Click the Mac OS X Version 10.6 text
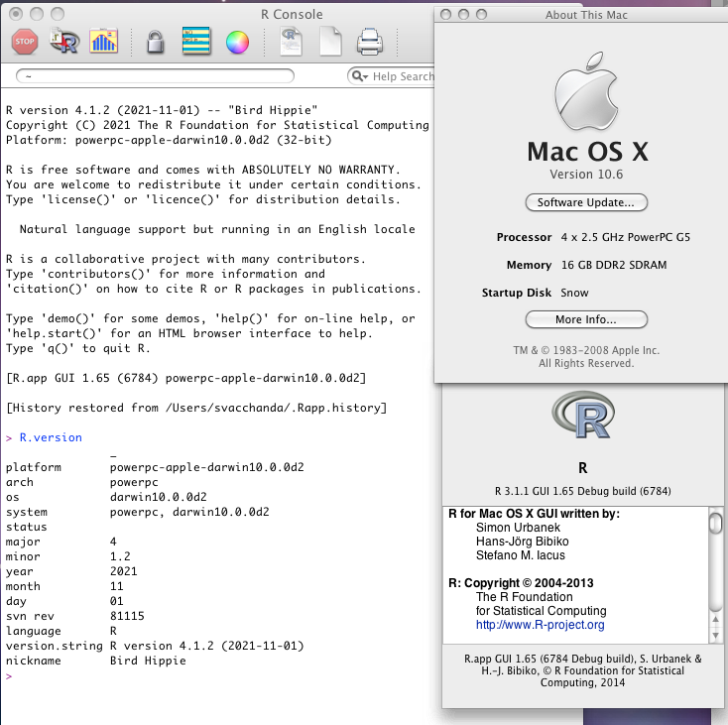The image size is (728, 725). (x=586, y=175)
